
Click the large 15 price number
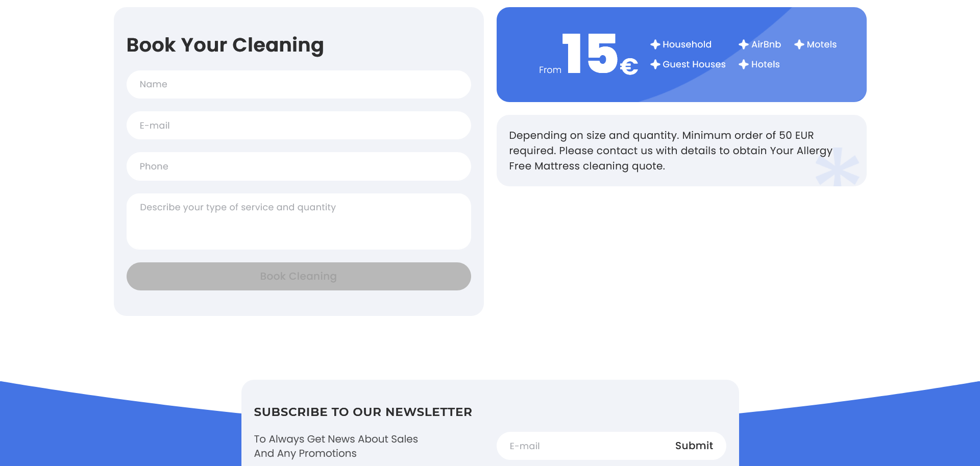tap(590, 54)
